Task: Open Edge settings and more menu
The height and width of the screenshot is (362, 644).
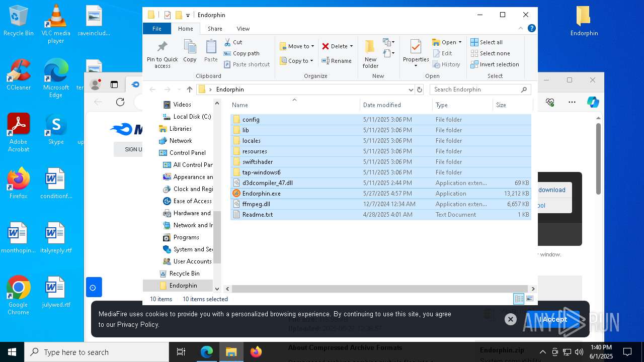Action: point(572,102)
